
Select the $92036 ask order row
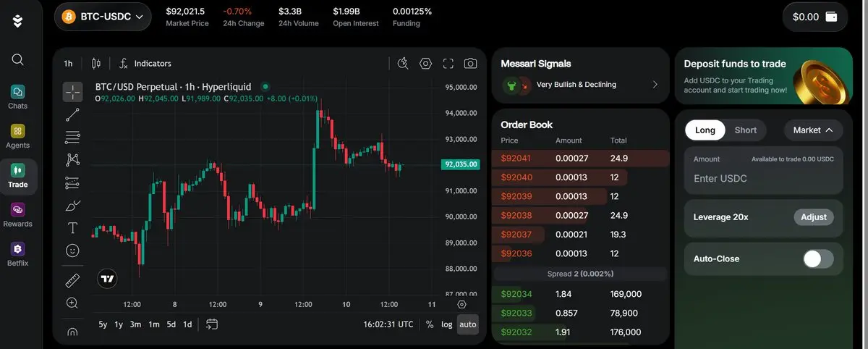coord(581,253)
